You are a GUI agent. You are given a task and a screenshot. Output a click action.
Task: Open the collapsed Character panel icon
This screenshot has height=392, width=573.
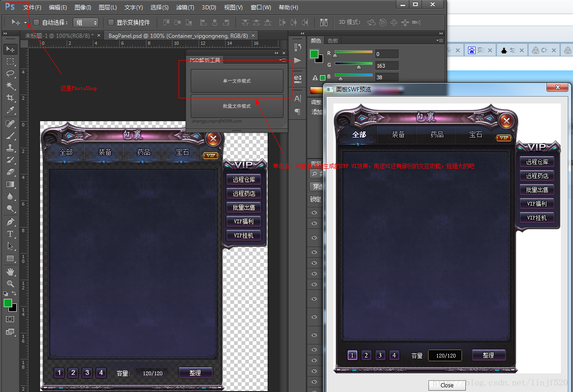coord(297,98)
